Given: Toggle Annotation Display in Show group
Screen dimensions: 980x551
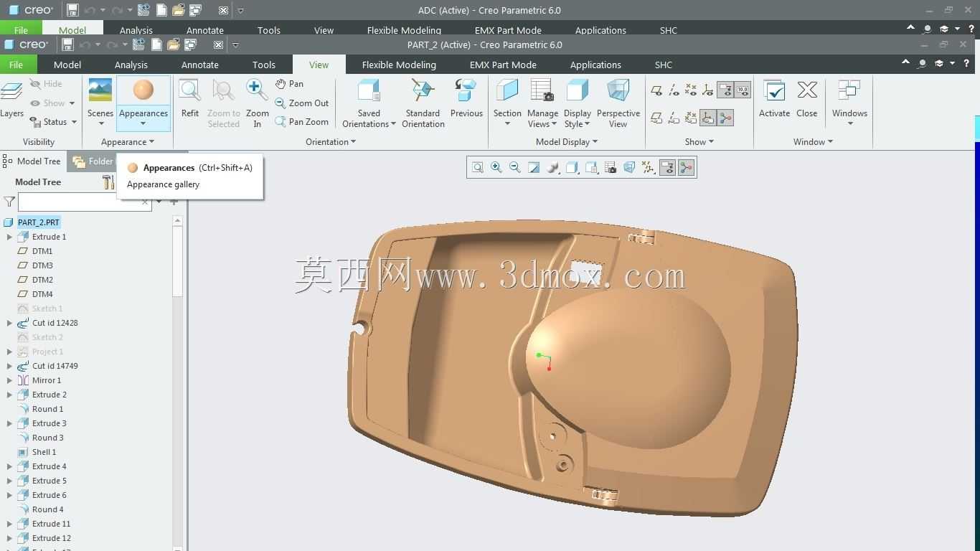Looking at the screenshot, I should [725, 90].
